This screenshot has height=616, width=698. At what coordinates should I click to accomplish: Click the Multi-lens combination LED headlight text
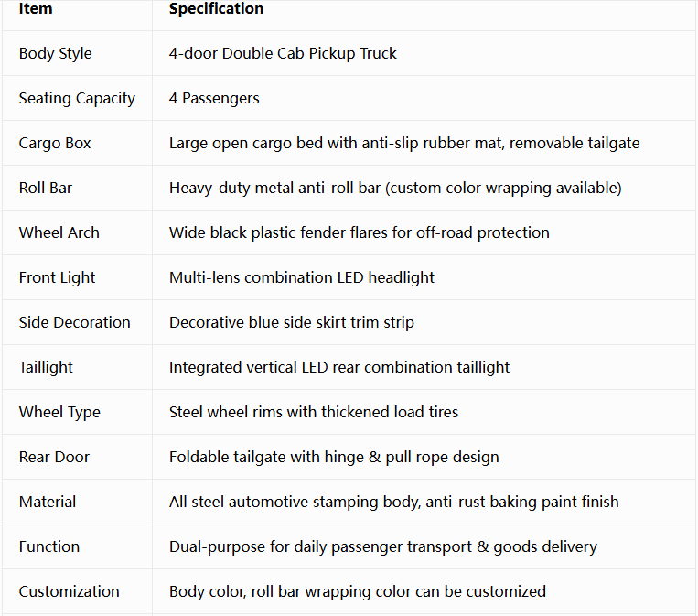(x=302, y=278)
